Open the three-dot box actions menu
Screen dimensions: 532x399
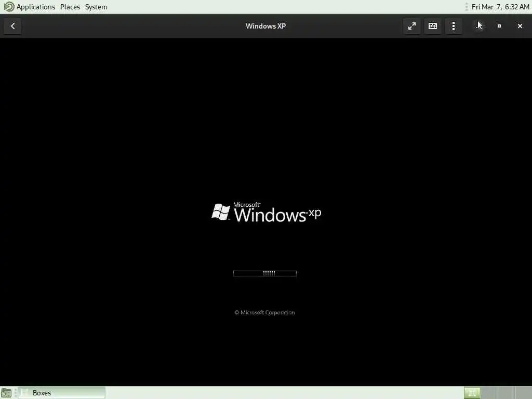pyautogui.click(x=453, y=26)
